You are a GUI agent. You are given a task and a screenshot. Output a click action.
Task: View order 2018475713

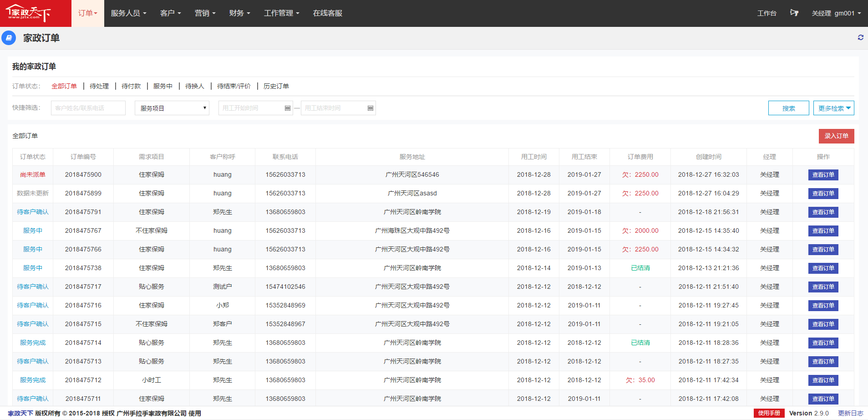tap(823, 362)
